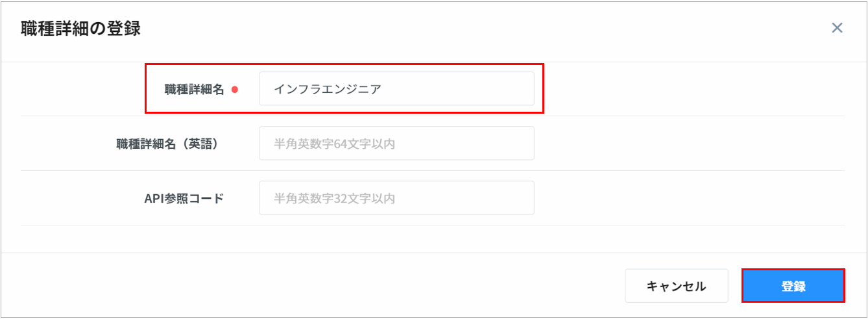This screenshot has width=868, height=319.
Task: Click blank header space between title and X
Action: (x=487, y=29)
